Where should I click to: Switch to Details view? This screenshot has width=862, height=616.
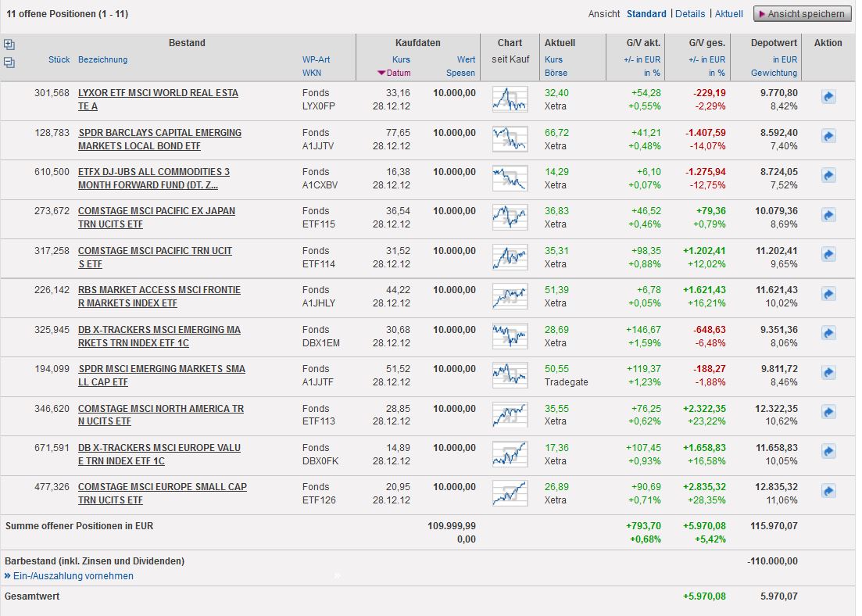click(689, 14)
